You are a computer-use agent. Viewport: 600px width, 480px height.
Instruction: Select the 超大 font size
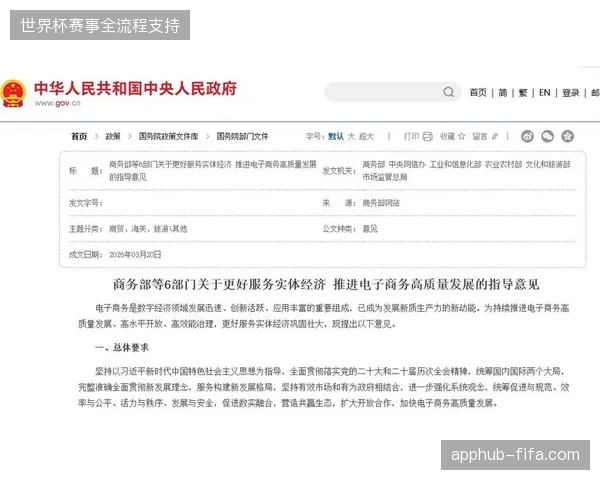[x=366, y=136]
